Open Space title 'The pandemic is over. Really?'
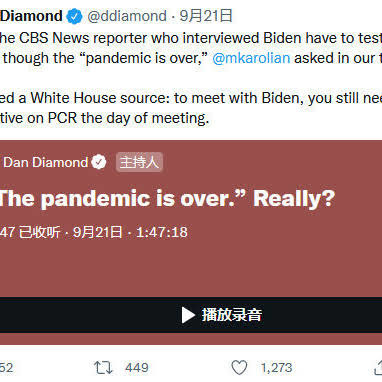 167,199
